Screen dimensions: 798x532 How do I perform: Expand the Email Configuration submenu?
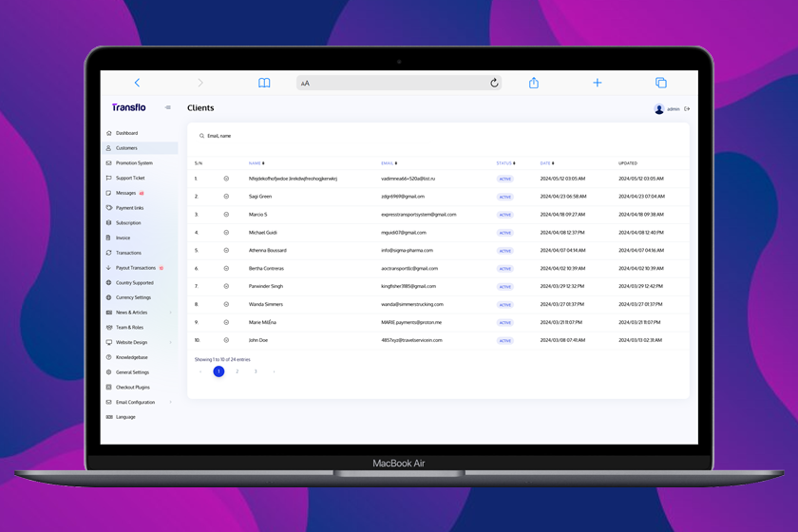tap(171, 402)
